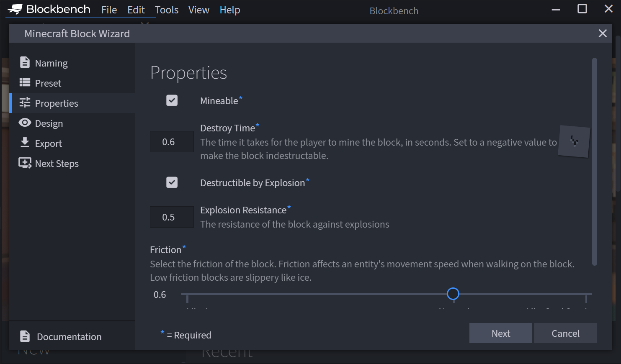Go to the Next Steps page
Screen dimensions: 621x364
(72, 163)
